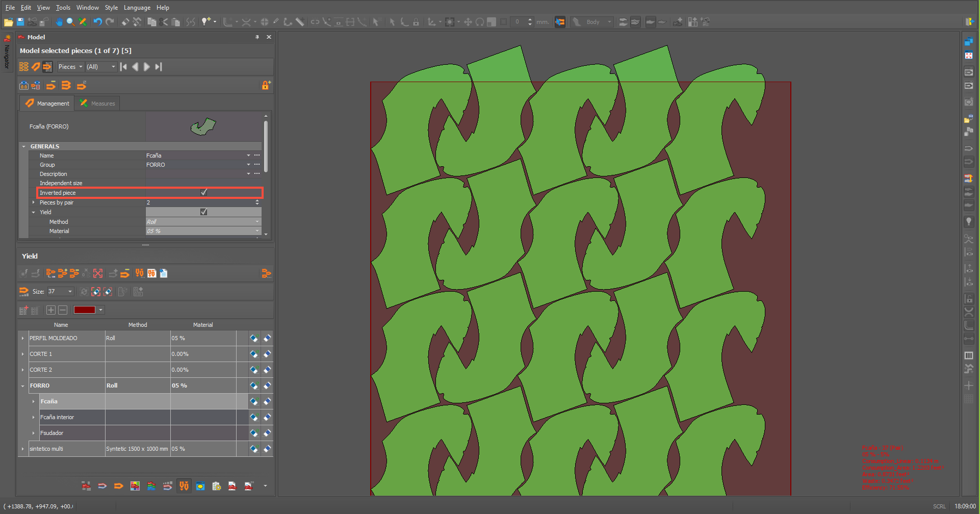Open the Navigator side panel
Image resolution: width=980 pixels, height=514 pixels.
click(x=7, y=54)
